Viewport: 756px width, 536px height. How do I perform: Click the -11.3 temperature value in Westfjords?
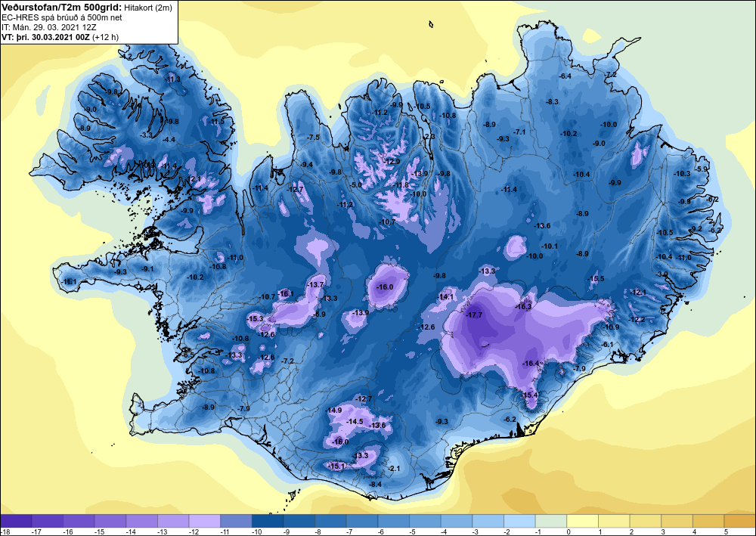point(172,79)
